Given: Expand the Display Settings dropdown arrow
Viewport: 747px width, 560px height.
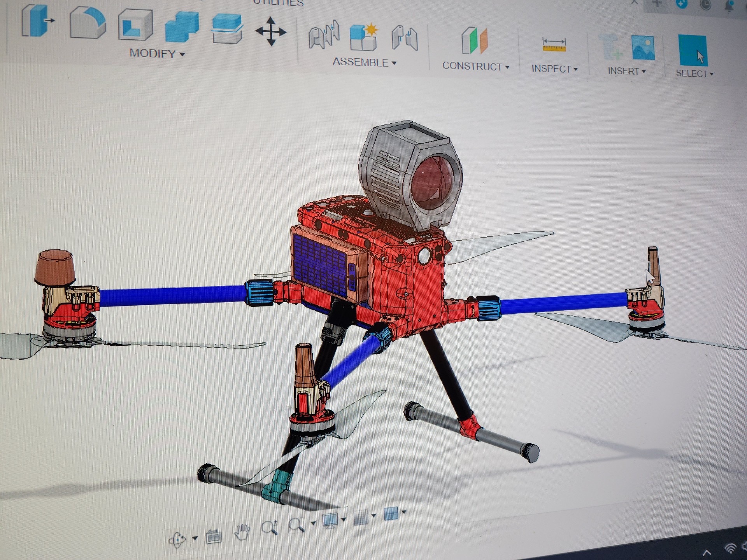Looking at the screenshot, I should [344, 519].
